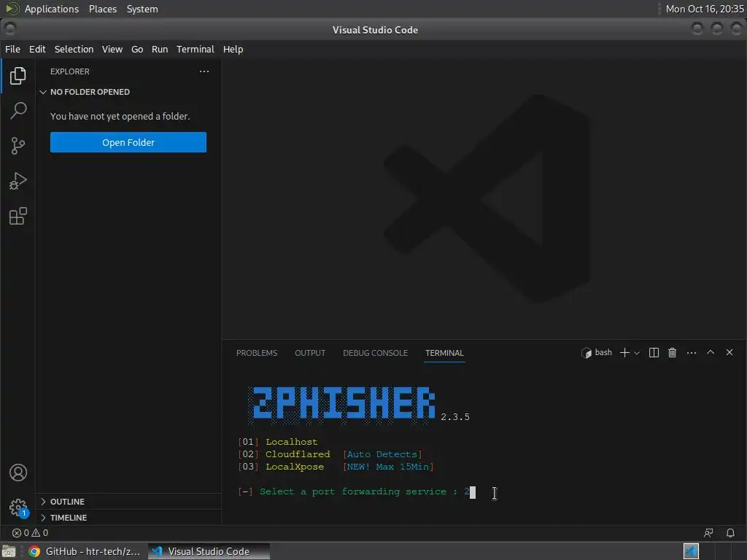This screenshot has width=747, height=560.
Task: Open the Places menu in top panel
Action: coord(103,9)
